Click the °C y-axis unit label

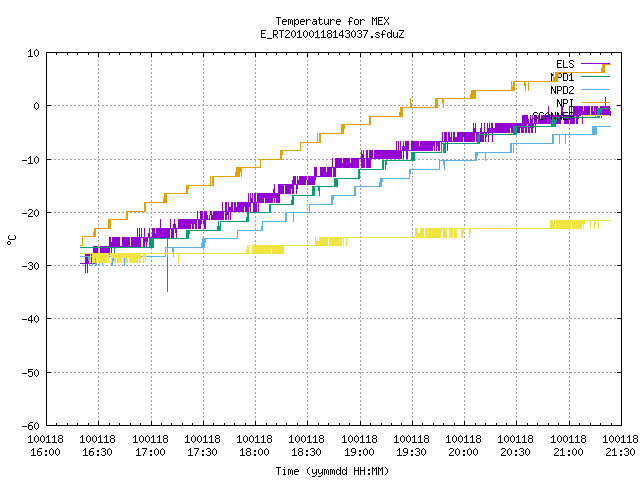11,240
